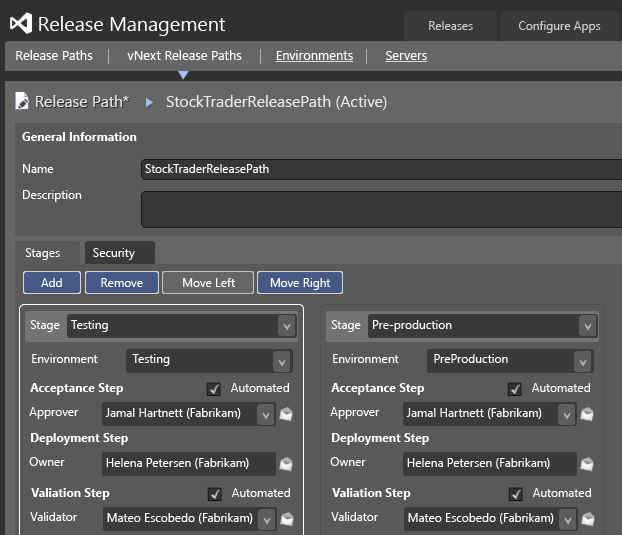Open the Pre-production stage Approver dropdown

pos(567,415)
